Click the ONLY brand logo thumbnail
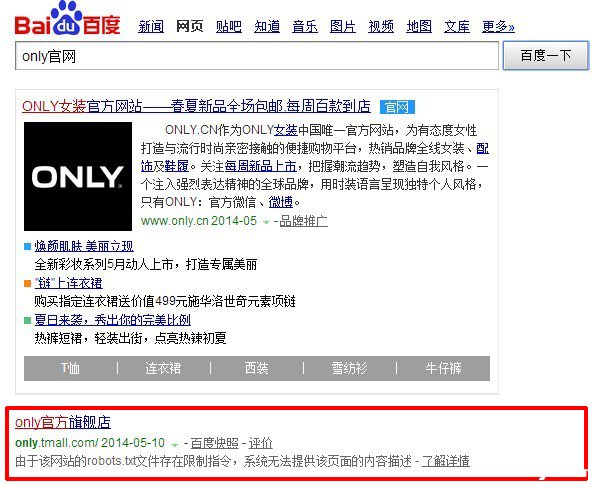Viewport: 601px width, 485px height. pos(77,177)
